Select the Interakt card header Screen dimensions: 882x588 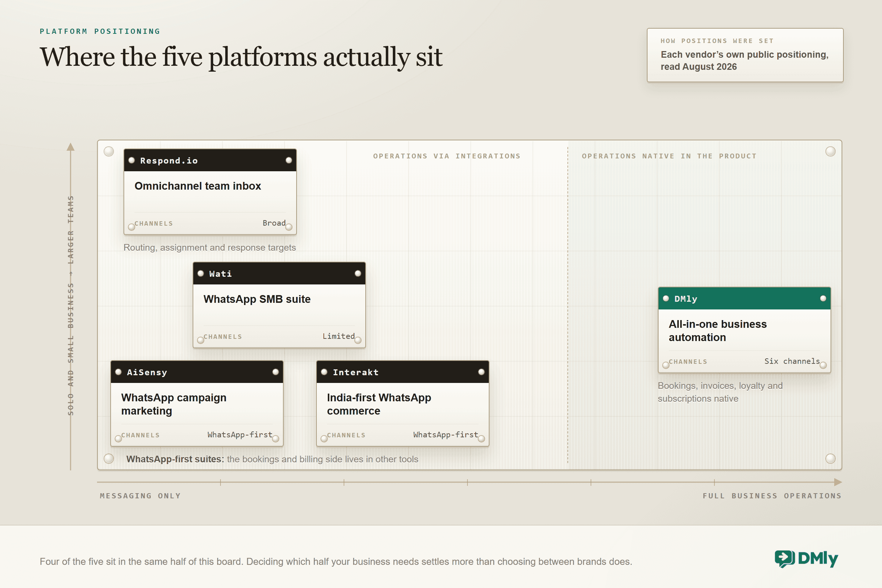click(403, 372)
